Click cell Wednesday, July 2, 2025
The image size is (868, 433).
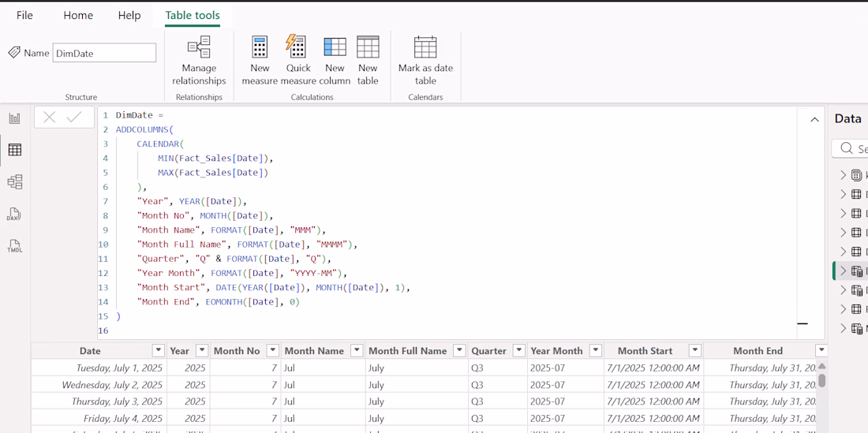[x=99, y=384]
